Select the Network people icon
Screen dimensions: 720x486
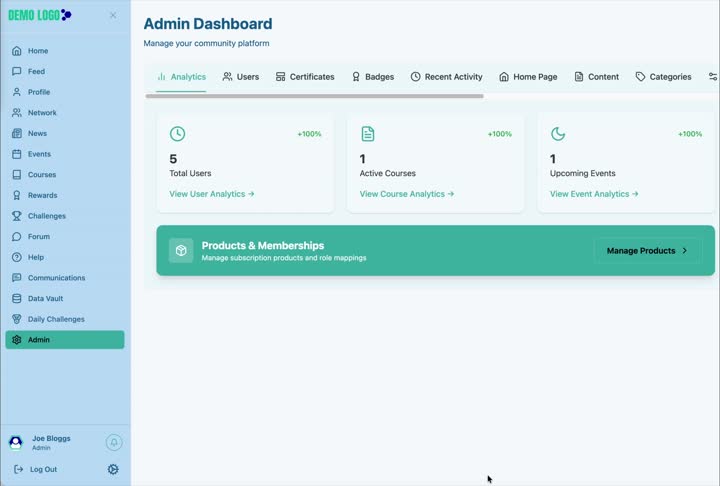(17, 113)
